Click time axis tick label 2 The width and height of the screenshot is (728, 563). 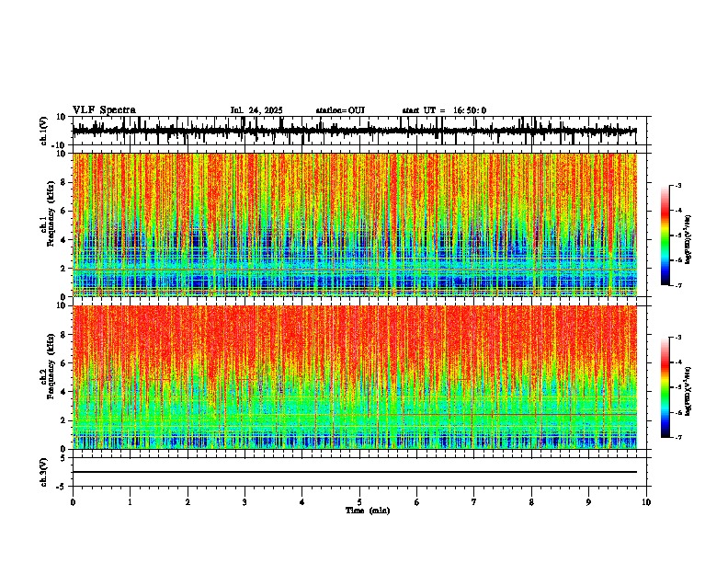click(188, 502)
